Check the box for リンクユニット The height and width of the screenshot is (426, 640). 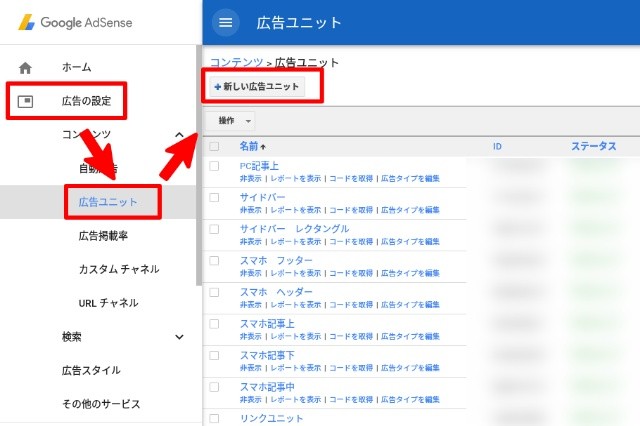[x=214, y=418]
